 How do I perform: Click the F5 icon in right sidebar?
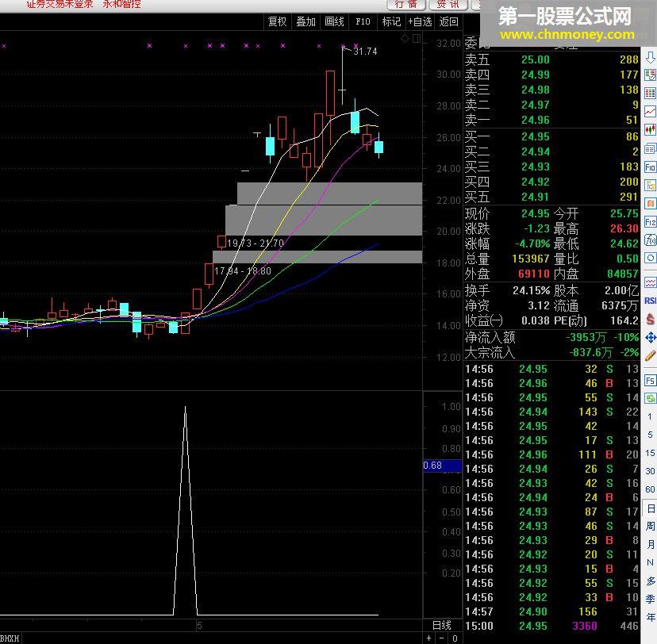point(651,380)
